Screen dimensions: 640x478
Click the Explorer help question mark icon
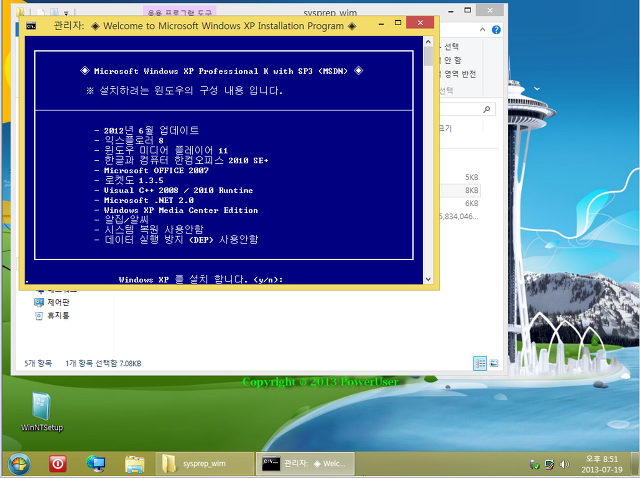coord(496,29)
